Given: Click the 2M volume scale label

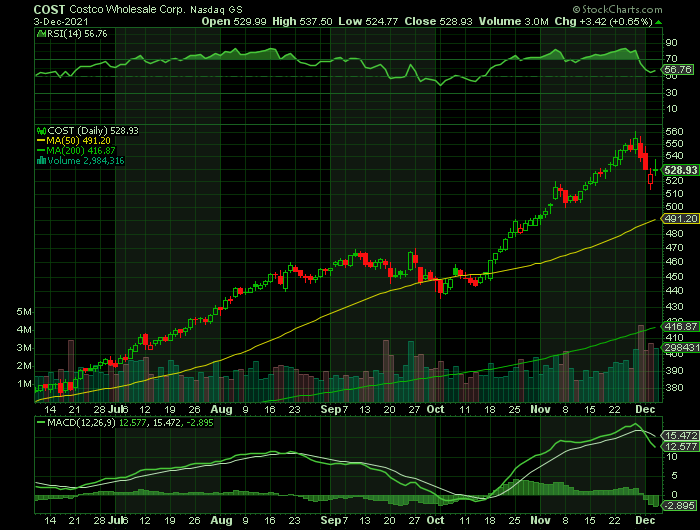Looking at the screenshot, I should (x=24, y=366).
